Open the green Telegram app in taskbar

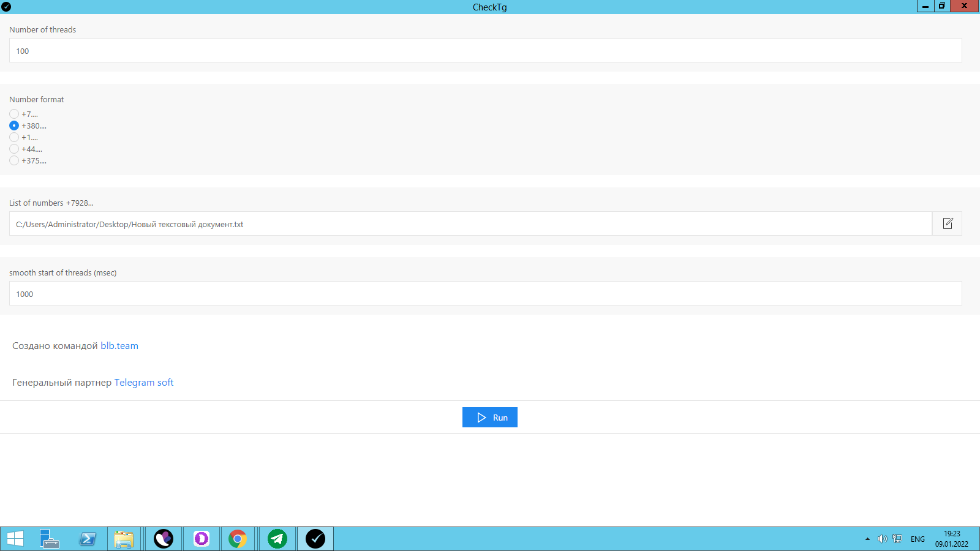pos(277,539)
